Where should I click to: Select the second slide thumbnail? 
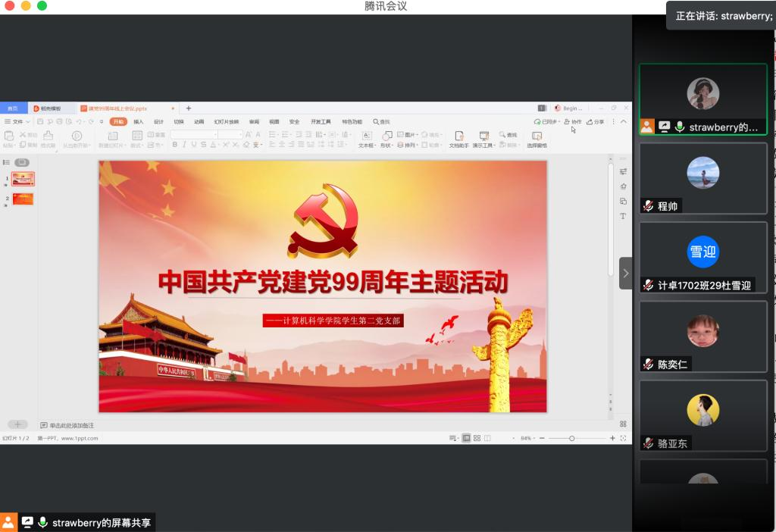pyautogui.click(x=23, y=199)
